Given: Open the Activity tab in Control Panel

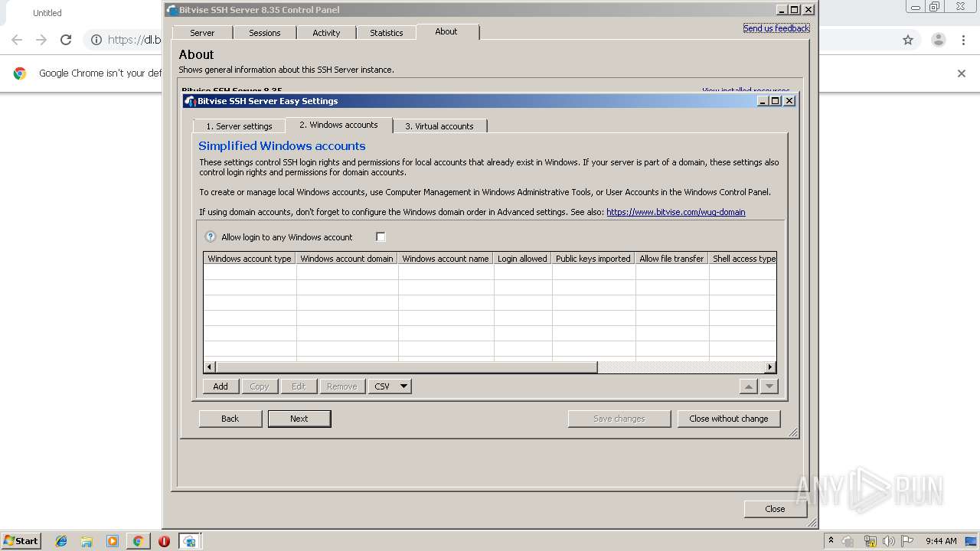Looking at the screenshot, I should [x=326, y=33].
